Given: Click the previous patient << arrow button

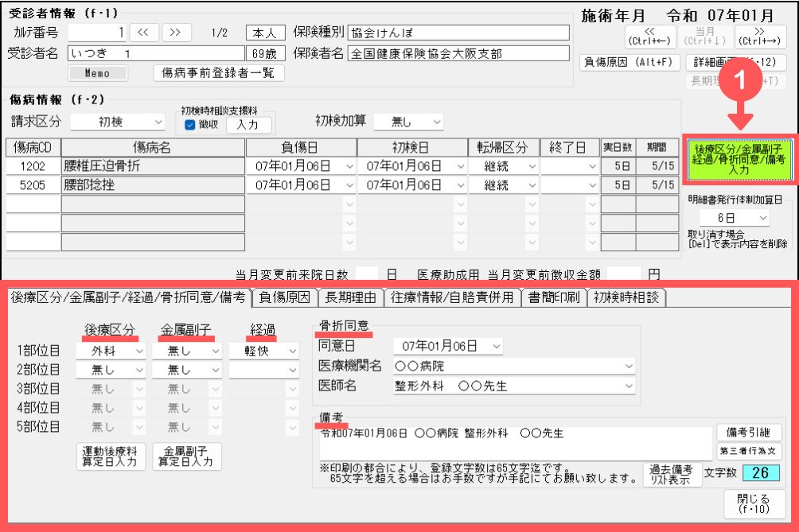Looking at the screenshot, I should 142,33.
